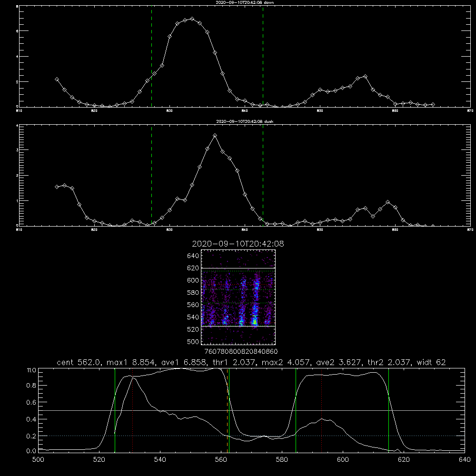Image resolution: width=476 pixels, height=476 pixels.
Task: Click the 'ave2 3.627' value
Action: point(339,362)
